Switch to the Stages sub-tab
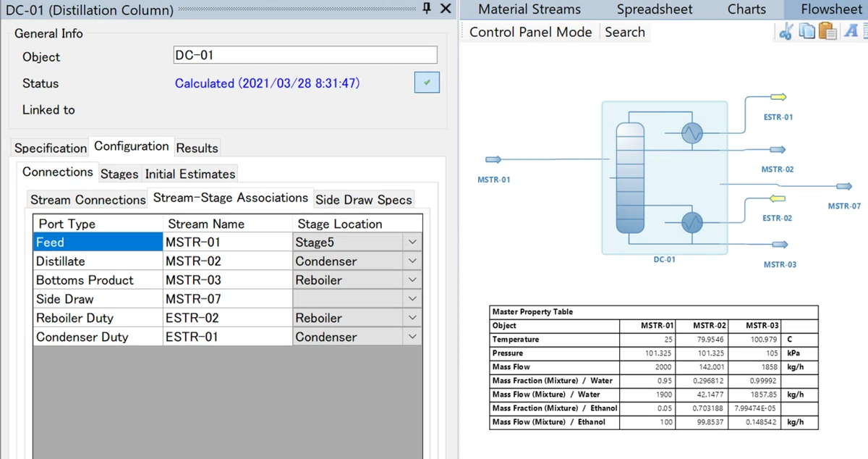 (x=119, y=174)
